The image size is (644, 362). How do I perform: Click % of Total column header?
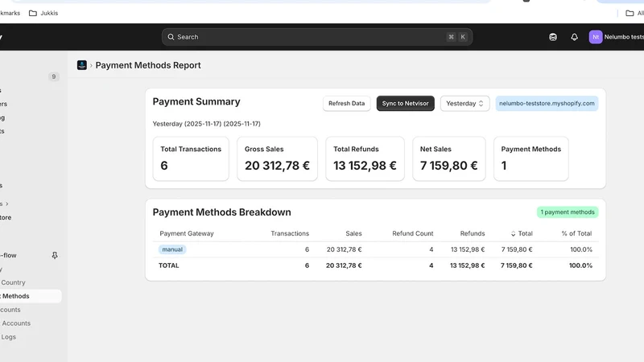click(576, 233)
